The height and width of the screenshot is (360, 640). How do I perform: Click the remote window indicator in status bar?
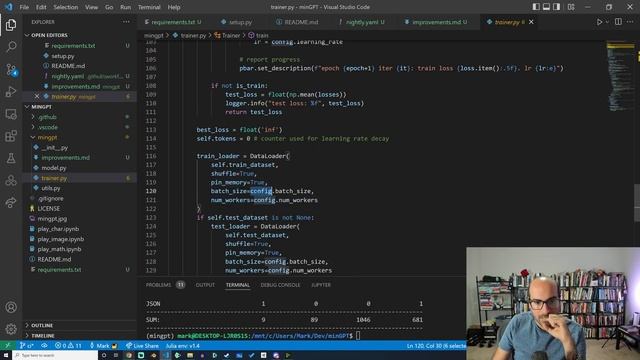point(7,346)
